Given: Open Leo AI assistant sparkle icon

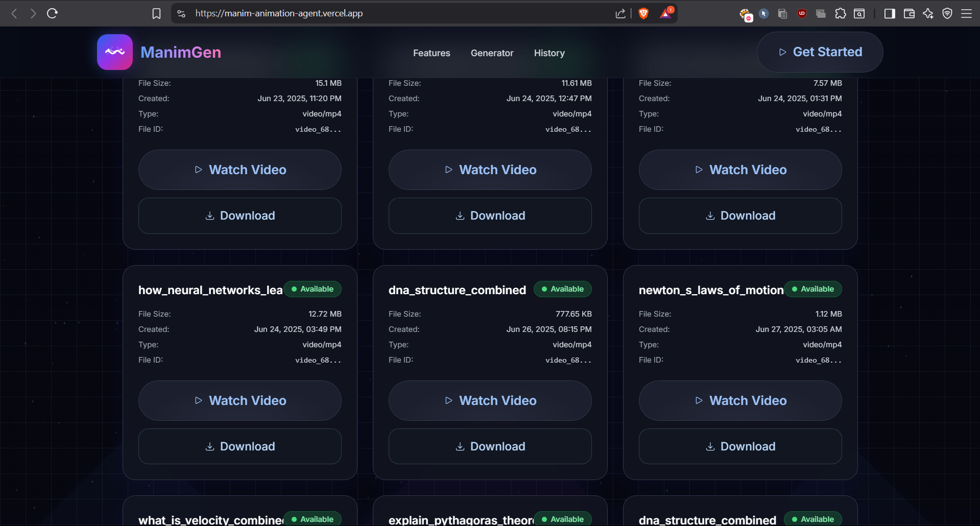Looking at the screenshot, I should tap(928, 14).
